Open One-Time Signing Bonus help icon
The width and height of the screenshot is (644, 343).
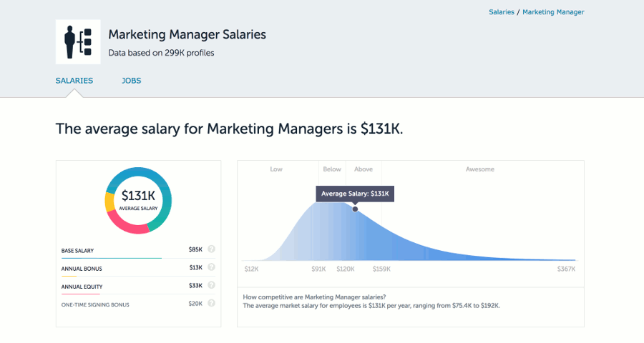pos(212,304)
